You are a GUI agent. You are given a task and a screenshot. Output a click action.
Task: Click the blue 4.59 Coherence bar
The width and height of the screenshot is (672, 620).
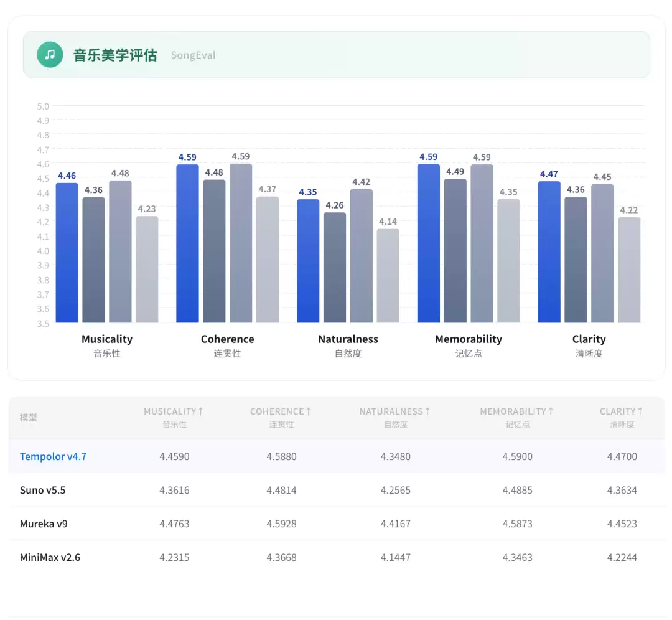[188, 243]
